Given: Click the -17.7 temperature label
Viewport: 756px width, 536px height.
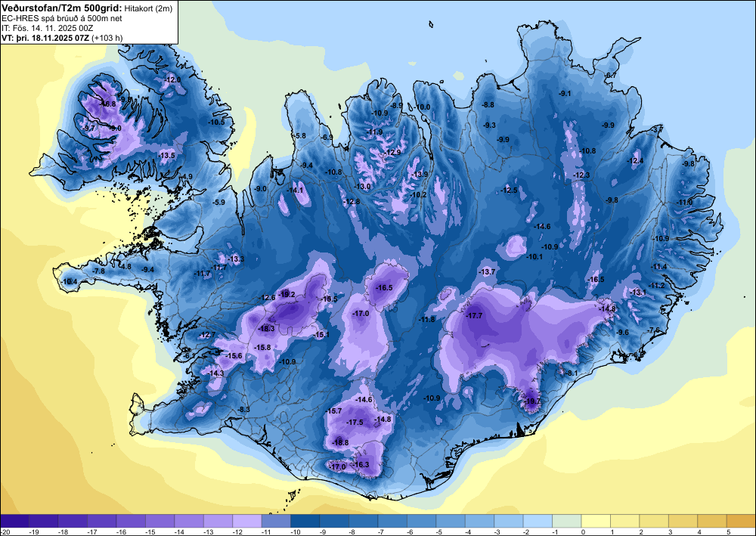Looking at the screenshot, I should point(475,315).
